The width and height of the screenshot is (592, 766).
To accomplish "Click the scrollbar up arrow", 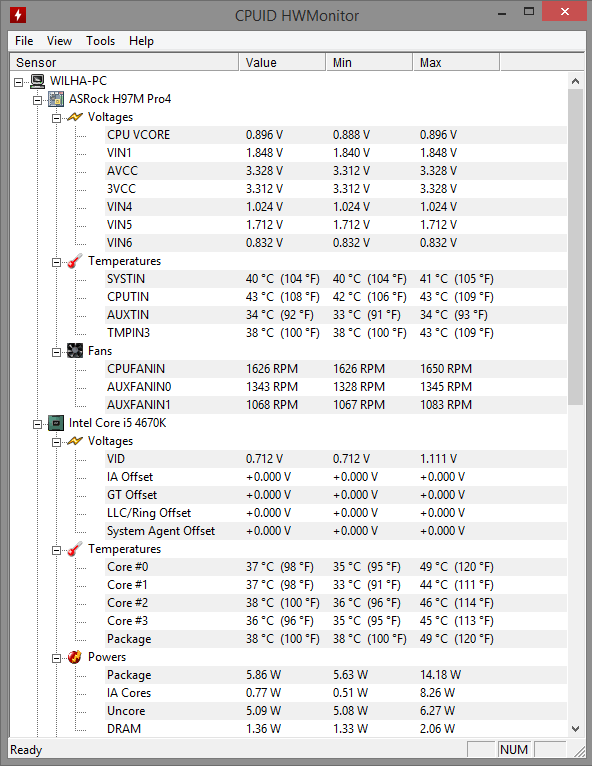I will point(575,81).
